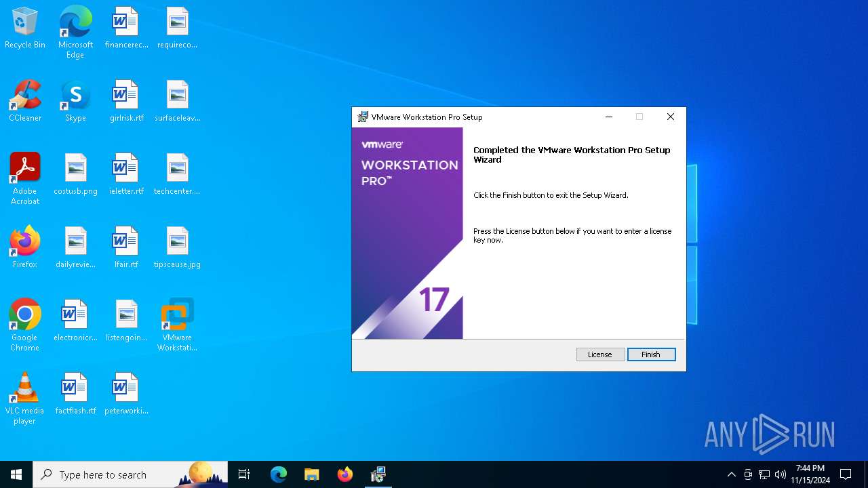Minimize the VMware Setup window
This screenshot has height=488, width=868.
pyautogui.click(x=609, y=117)
